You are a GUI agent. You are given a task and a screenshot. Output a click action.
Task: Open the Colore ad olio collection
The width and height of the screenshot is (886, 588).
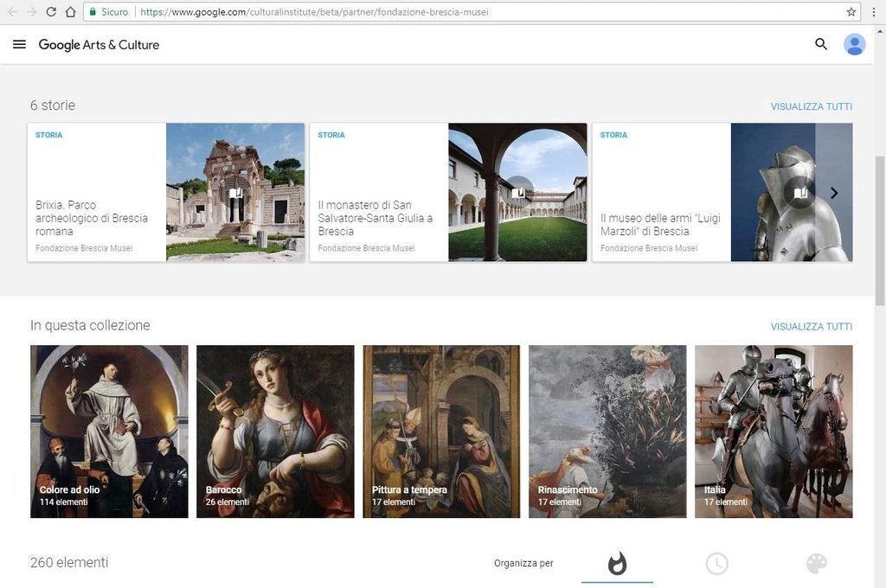[x=109, y=431]
